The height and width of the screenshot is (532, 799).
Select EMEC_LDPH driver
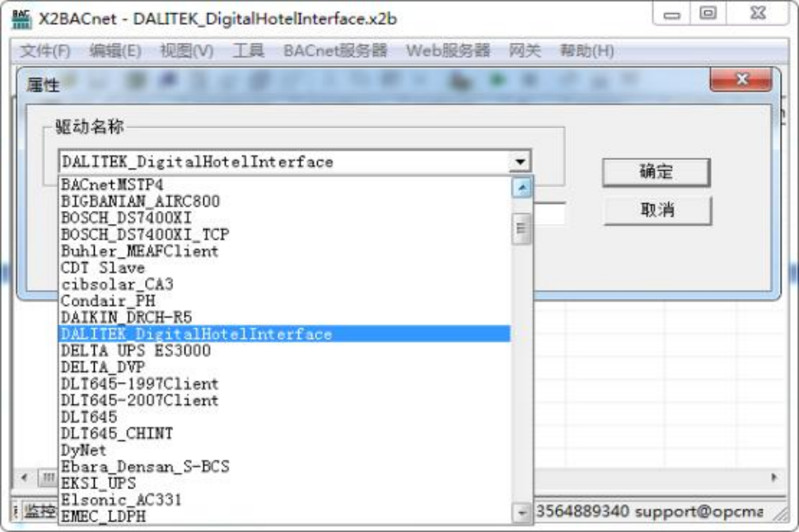coord(284,516)
